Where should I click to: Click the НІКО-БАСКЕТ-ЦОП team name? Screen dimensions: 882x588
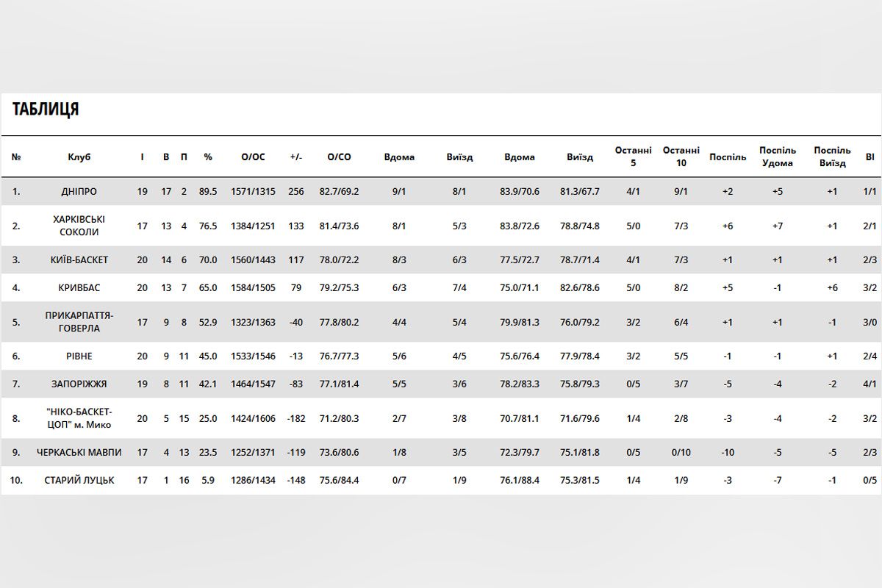tap(79, 418)
